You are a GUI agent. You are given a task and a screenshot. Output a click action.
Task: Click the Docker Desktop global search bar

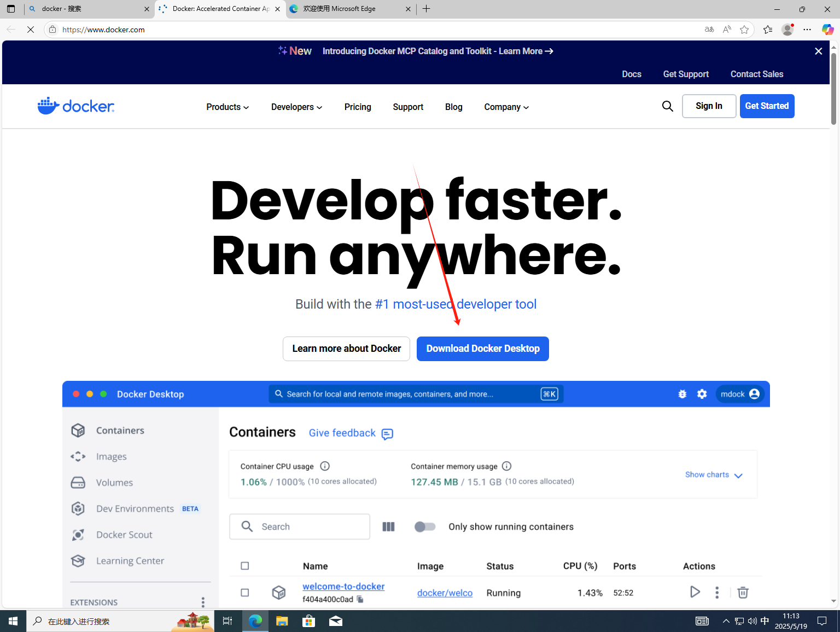416,394
